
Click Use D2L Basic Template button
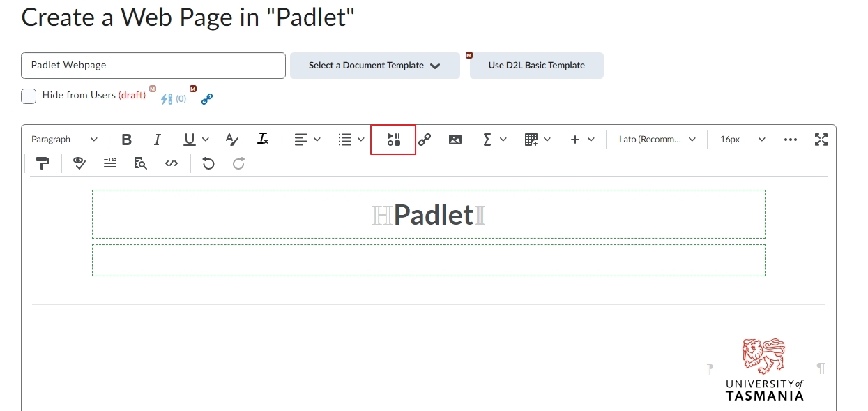(x=537, y=66)
